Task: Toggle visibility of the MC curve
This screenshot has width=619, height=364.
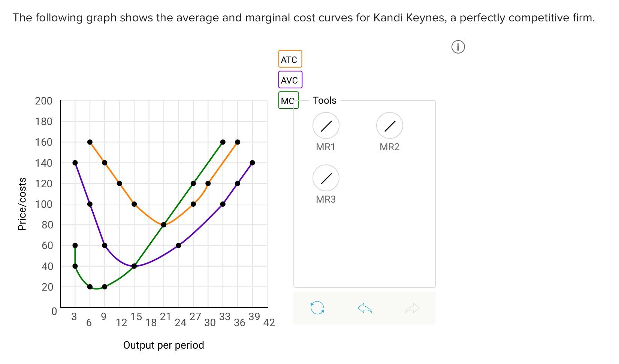Action: click(289, 101)
